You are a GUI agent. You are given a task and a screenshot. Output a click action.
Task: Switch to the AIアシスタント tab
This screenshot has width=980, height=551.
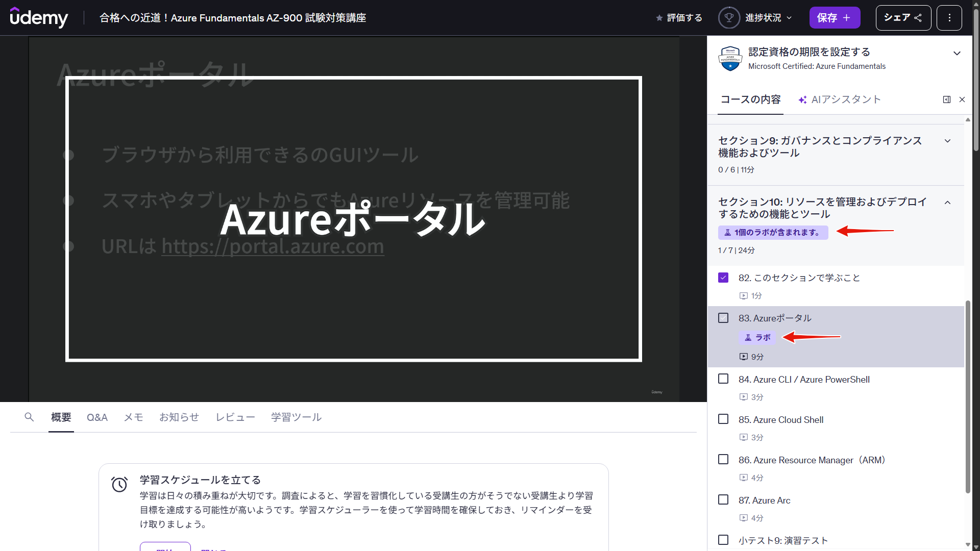pyautogui.click(x=840, y=99)
